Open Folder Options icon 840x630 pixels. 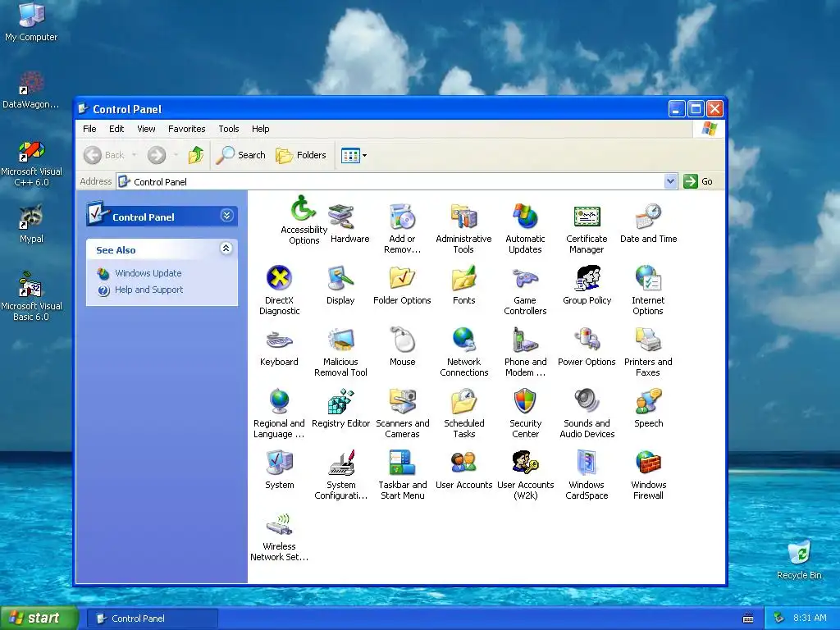click(402, 285)
